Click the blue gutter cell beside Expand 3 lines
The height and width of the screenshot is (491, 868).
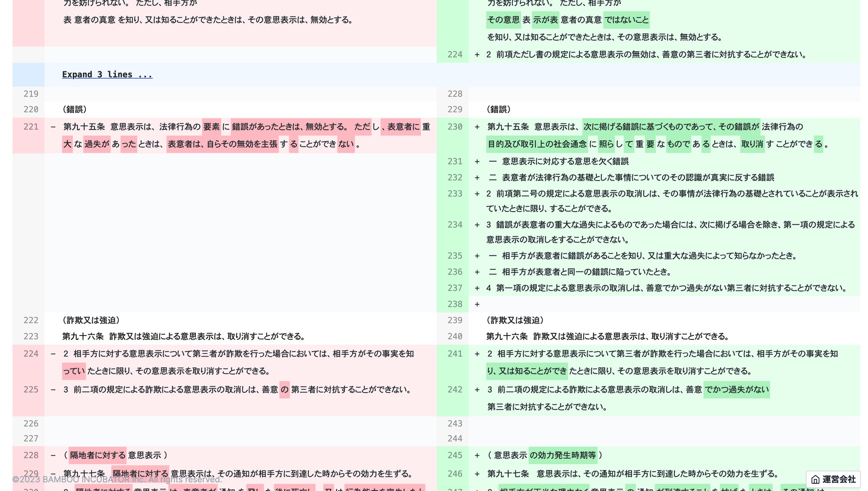pos(28,74)
